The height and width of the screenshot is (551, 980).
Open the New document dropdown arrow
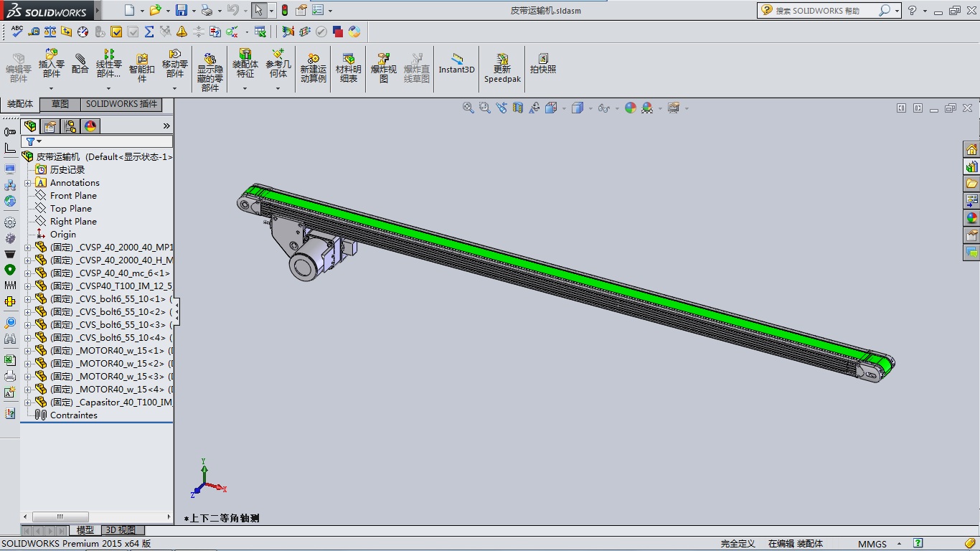click(x=142, y=11)
